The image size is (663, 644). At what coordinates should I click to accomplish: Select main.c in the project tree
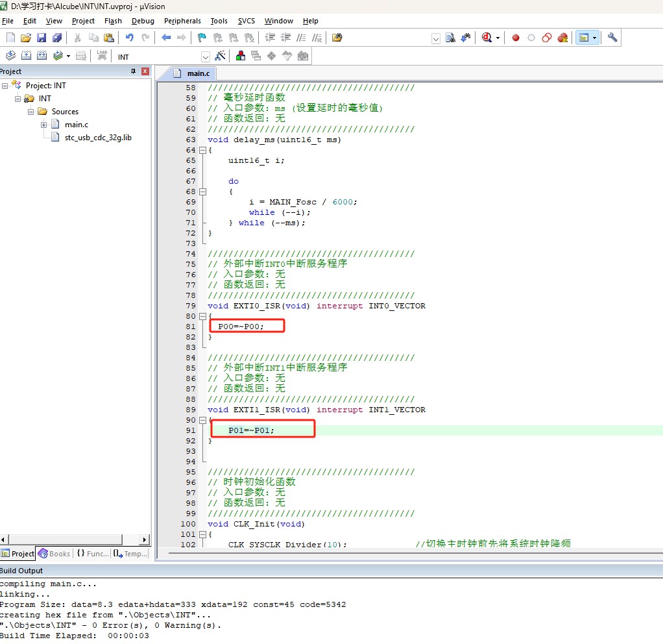click(x=77, y=125)
